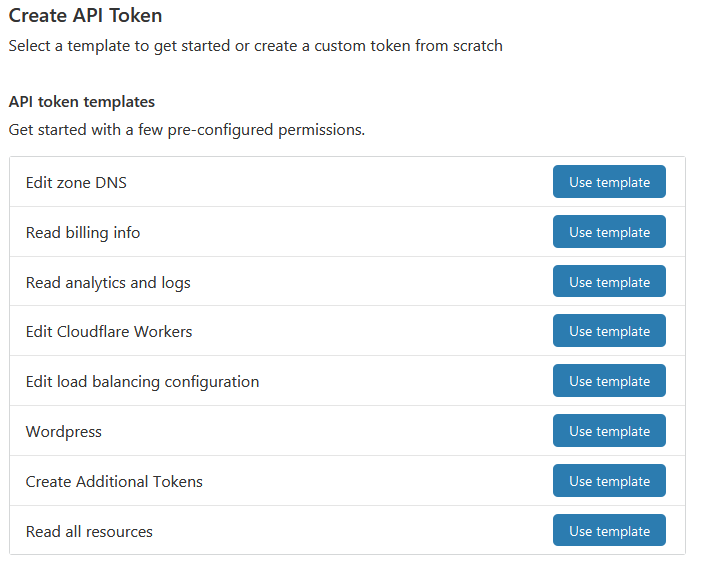Click the pre-configured permissions description text
The width and height of the screenshot is (702, 564).
186,130
